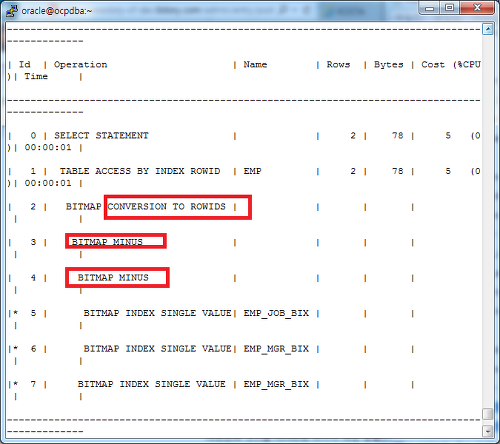Viewport: 500px width, 444px height.
Task: Click the scrollbar down arrow
Action: coord(488,431)
